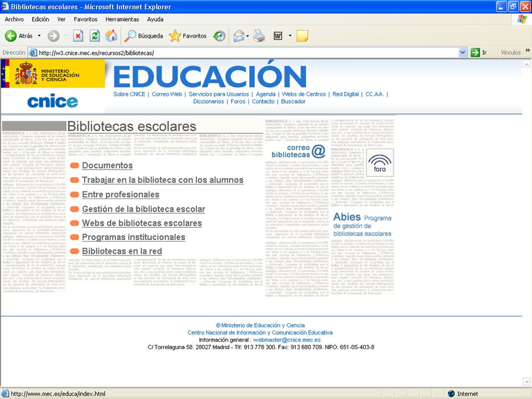
Task: Click the scrollbar up arrow
Action: [x=526, y=63]
